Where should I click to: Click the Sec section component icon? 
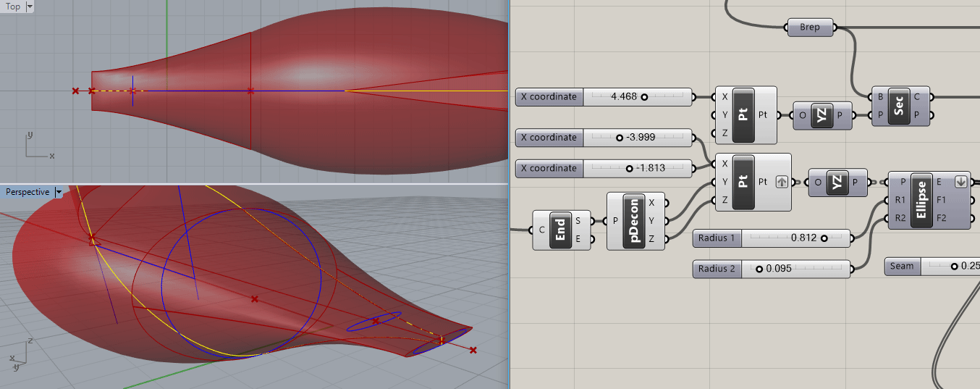click(x=898, y=106)
